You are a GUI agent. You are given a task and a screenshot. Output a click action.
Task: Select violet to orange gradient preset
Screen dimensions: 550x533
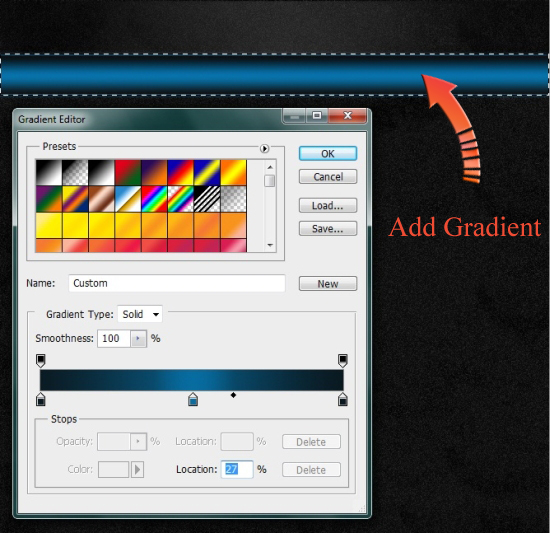click(x=154, y=173)
